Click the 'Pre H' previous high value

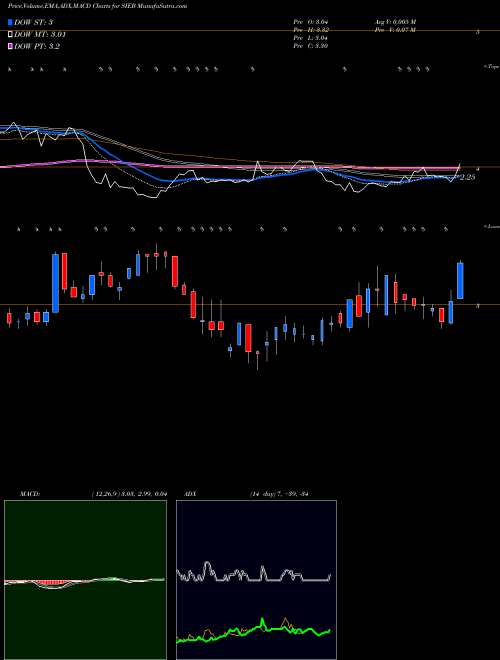click(x=311, y=29)
